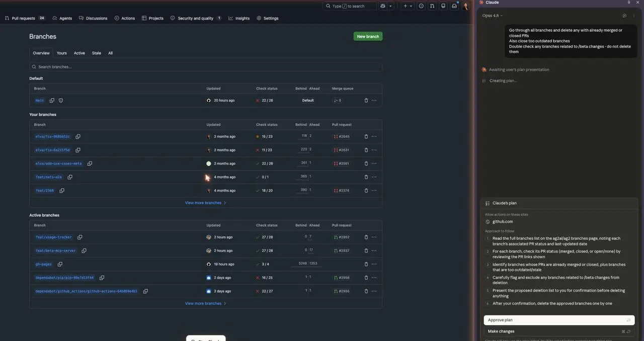Open the Repositories icon in the header

click(443, 6)
